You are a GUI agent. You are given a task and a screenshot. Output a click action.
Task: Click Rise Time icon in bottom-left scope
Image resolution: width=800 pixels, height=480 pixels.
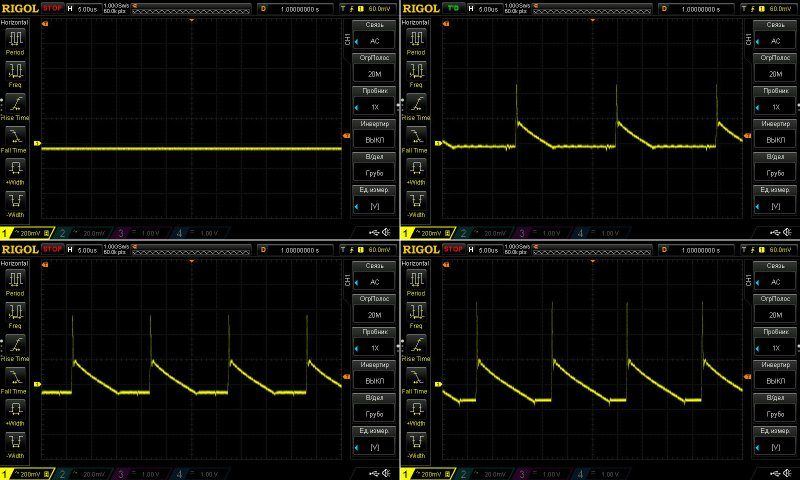[x=16, y=343]
